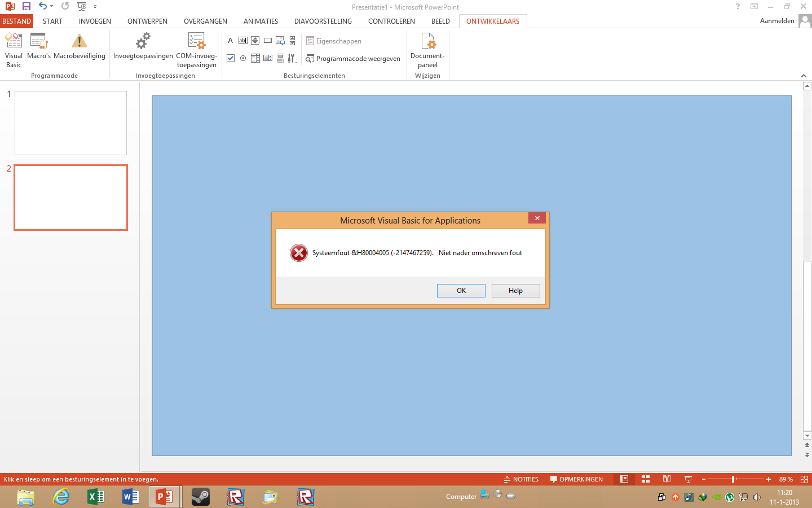Screen dimensions: 812x508
Task: Insert a combo box control
Action: (x=268, y=58)
